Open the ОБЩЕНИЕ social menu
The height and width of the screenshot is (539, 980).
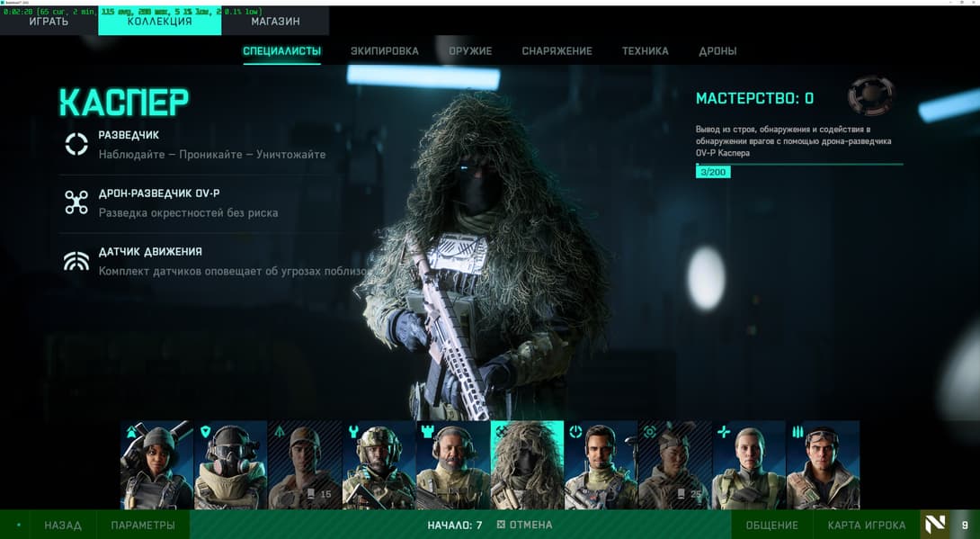(x=772, y=526)
